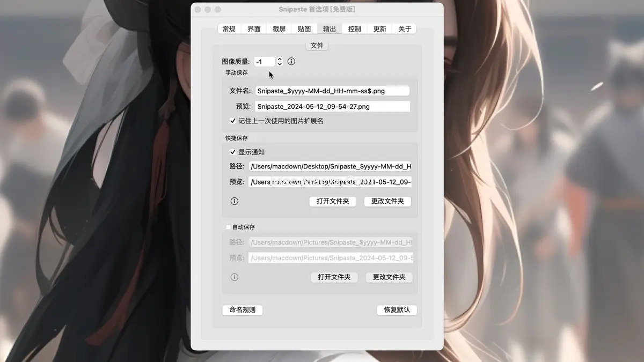Click the down arrow on the image quality stepper
This screenshot has width=644, height=362.
click(280, 63)
